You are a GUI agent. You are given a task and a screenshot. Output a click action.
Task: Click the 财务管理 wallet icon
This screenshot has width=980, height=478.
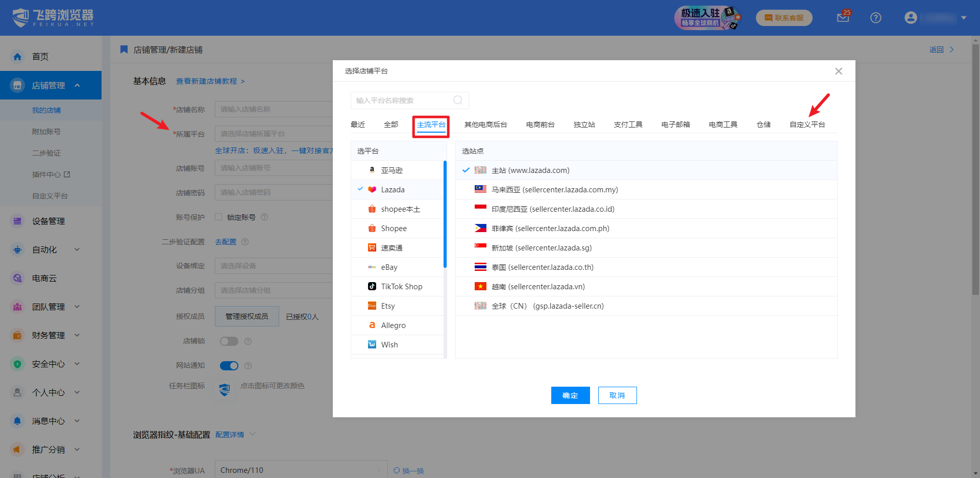tap(17, 335)
